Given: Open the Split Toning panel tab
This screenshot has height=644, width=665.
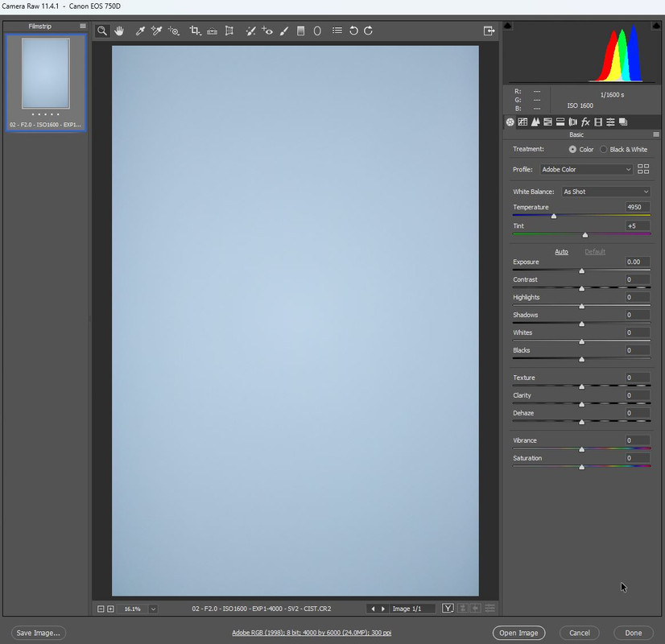Looking at the screenshot, I should (x=560, y=122).
